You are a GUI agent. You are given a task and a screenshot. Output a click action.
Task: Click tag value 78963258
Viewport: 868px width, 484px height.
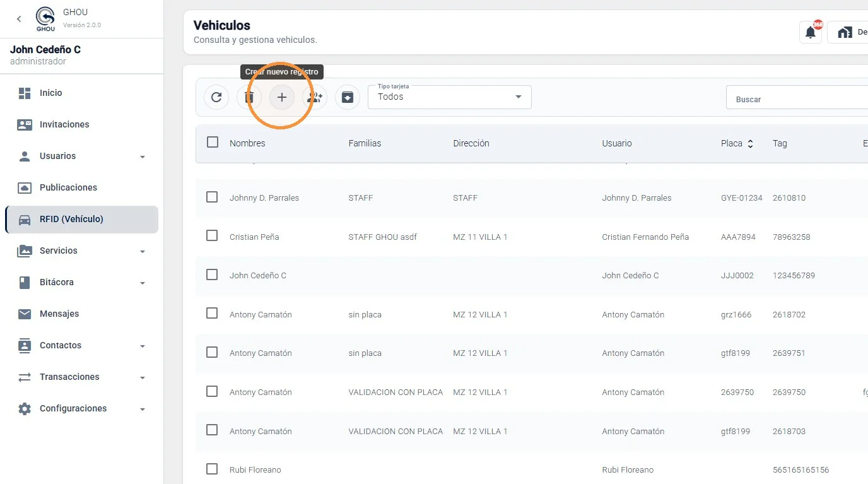click(x=792, y=237)
